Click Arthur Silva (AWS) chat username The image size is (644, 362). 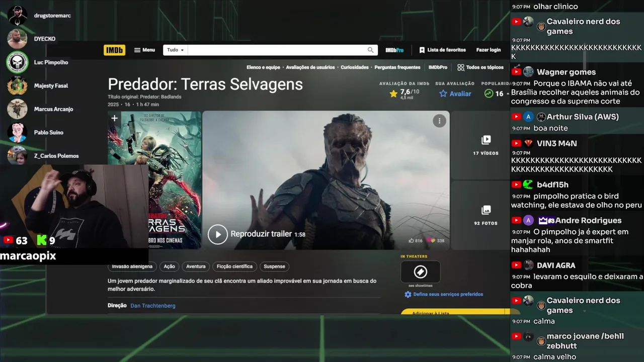click(583, 117)
